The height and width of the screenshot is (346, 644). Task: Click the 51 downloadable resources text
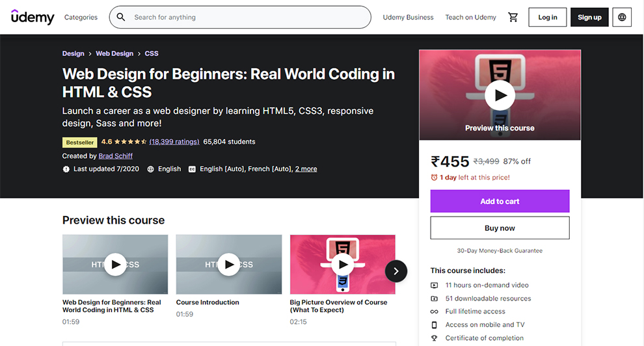[x=488, y=299]
